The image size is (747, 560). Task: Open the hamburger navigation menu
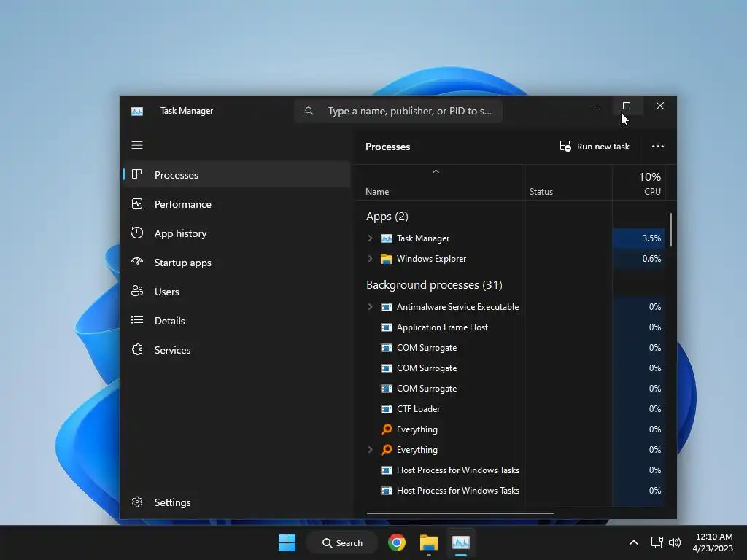(x=137, y=145)
